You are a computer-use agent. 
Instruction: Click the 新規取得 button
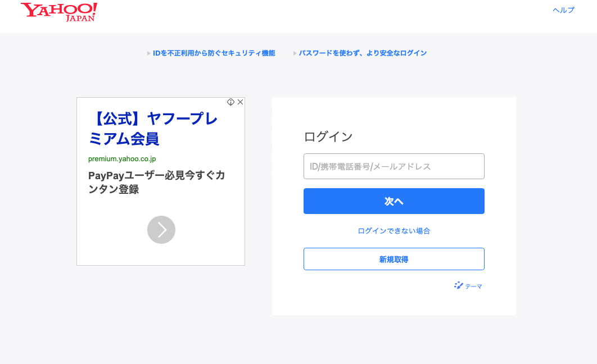[394, 259]
